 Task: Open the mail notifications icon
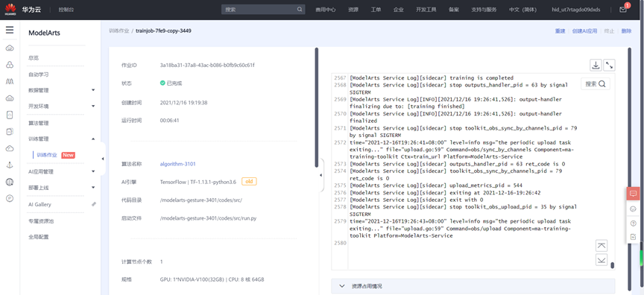pos(623,9)
